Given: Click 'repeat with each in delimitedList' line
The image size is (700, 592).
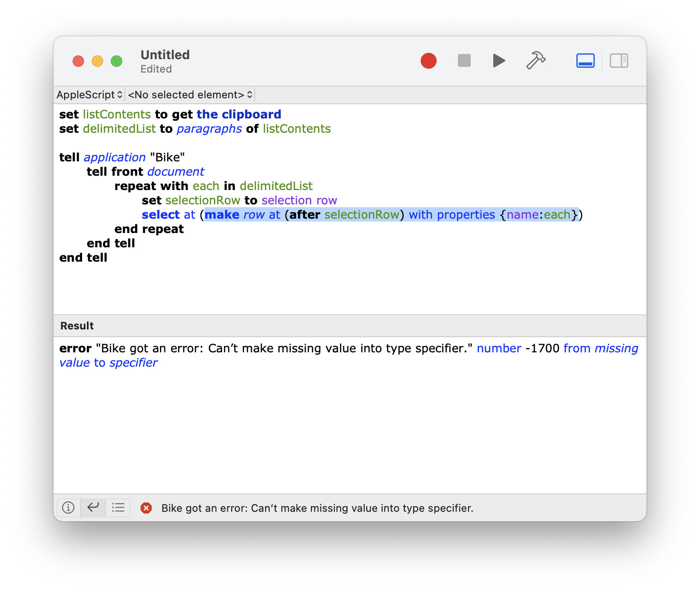Looking at the screenshot, I should [213, 186].
